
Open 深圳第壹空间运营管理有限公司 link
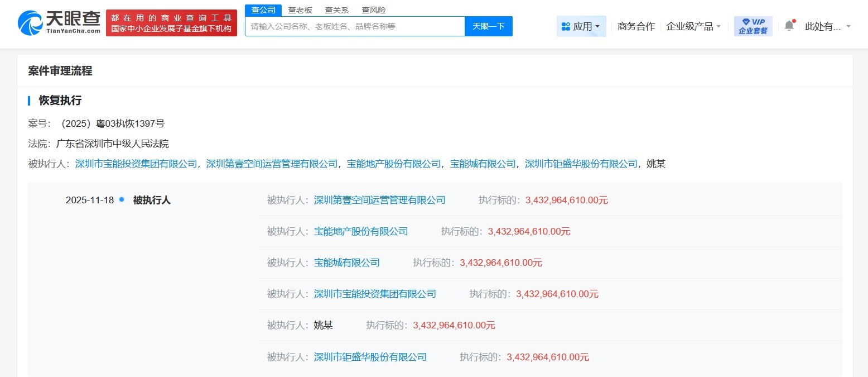(271, 164)
